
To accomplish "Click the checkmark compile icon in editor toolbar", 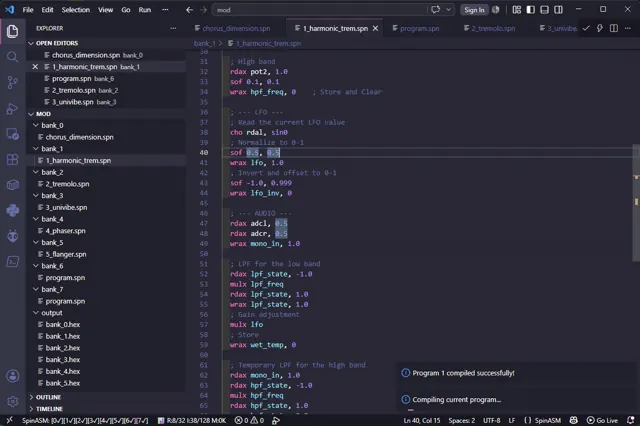I will point(586,28).
